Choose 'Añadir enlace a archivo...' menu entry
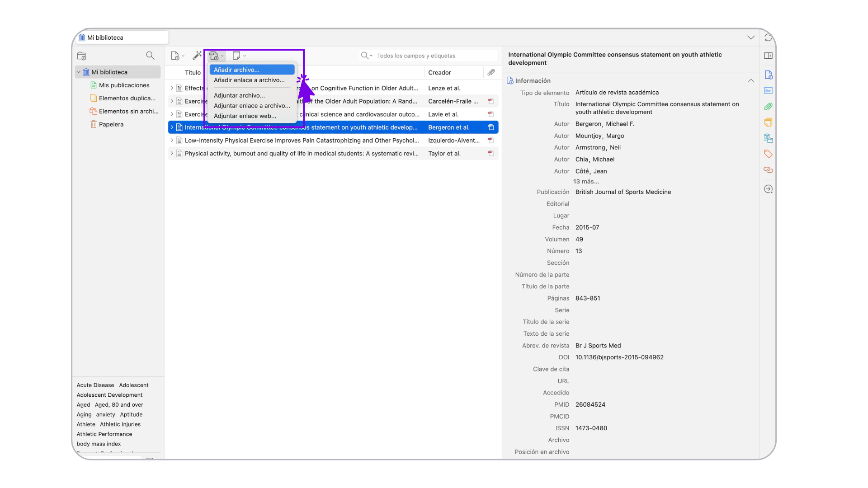Viewport: 868px width, 488px height. coord(249,80)
